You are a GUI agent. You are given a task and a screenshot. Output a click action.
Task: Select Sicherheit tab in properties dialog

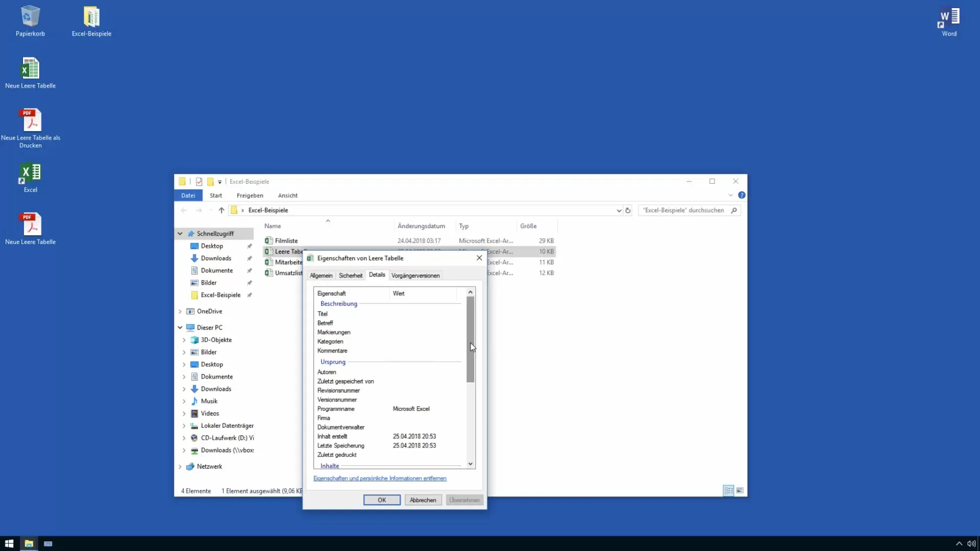pos(350,275)
